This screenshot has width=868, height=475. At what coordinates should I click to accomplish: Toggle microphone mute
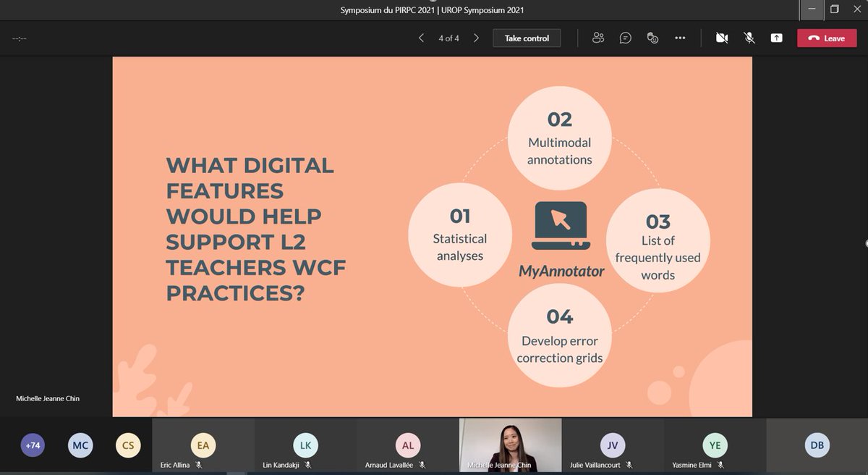(x=749, y=38)
